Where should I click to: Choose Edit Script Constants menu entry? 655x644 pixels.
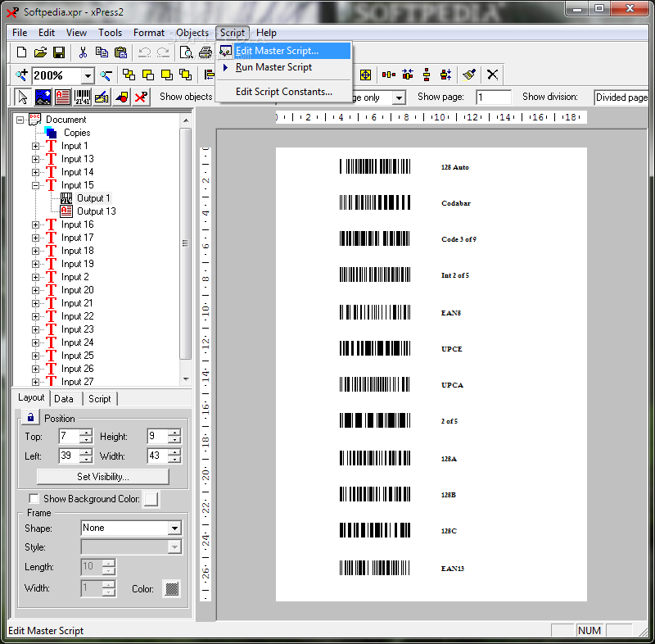tap(284, 92)
